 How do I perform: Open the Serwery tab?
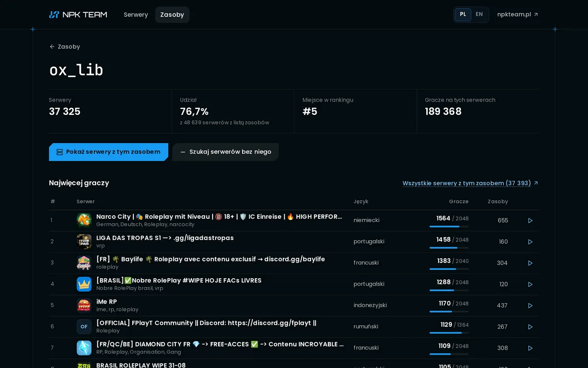pyautogui.click(x=136, y=15)
